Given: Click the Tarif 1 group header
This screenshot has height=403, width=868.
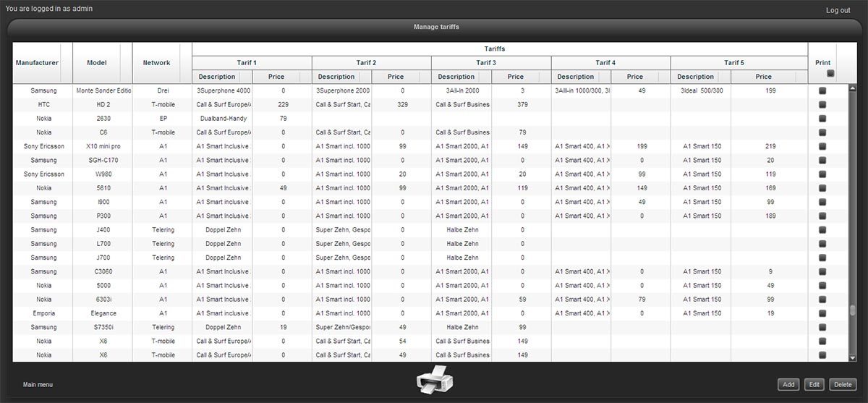Looking at the screenshot, I should coord(252,63).
